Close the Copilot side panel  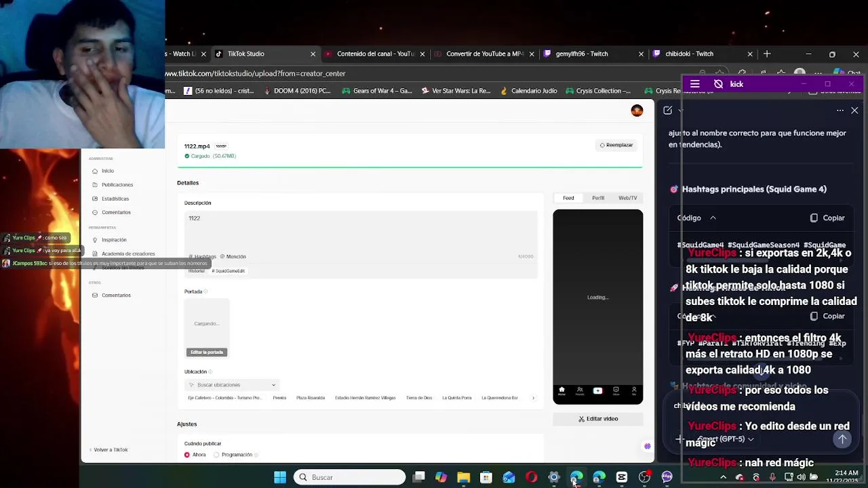854,110
